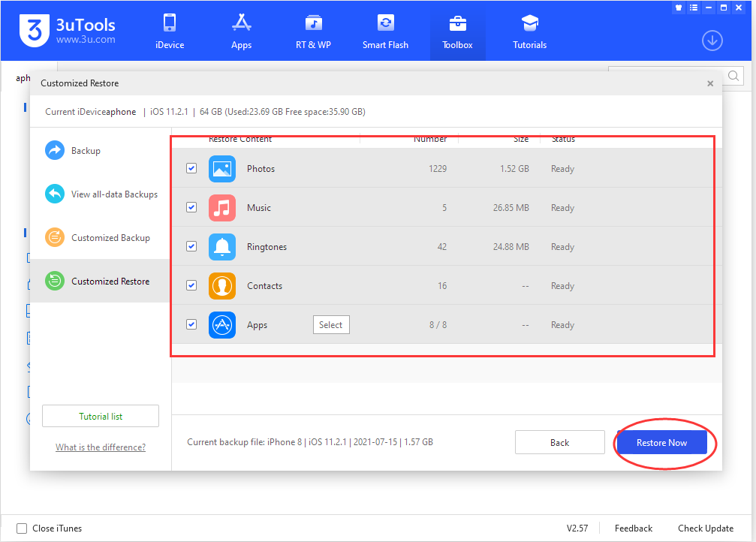Open the iDevice section

coord(169,30)
